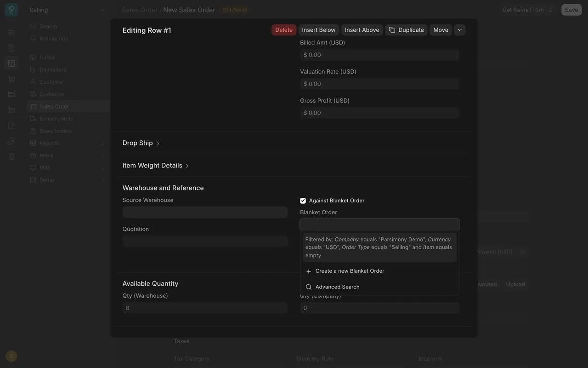The height and width of the screenshot is (368, 588).
Task: Open the hand-with-box icon in the icon rail
Action: click(x=11, y=141)
